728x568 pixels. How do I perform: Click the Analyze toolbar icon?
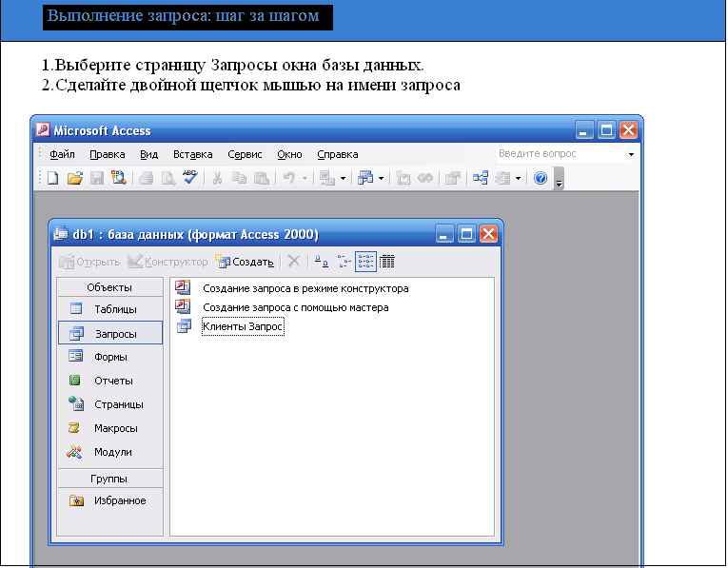(365, 178)
